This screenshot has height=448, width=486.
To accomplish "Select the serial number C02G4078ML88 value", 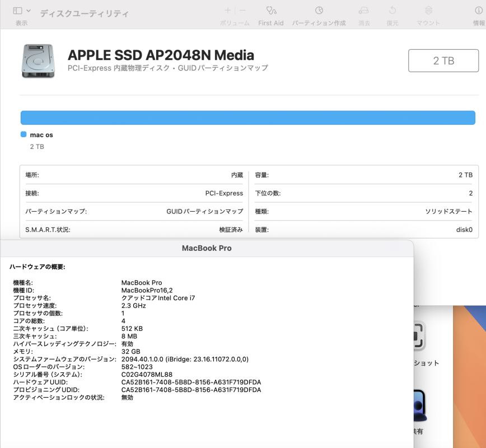I will [147, 374].
